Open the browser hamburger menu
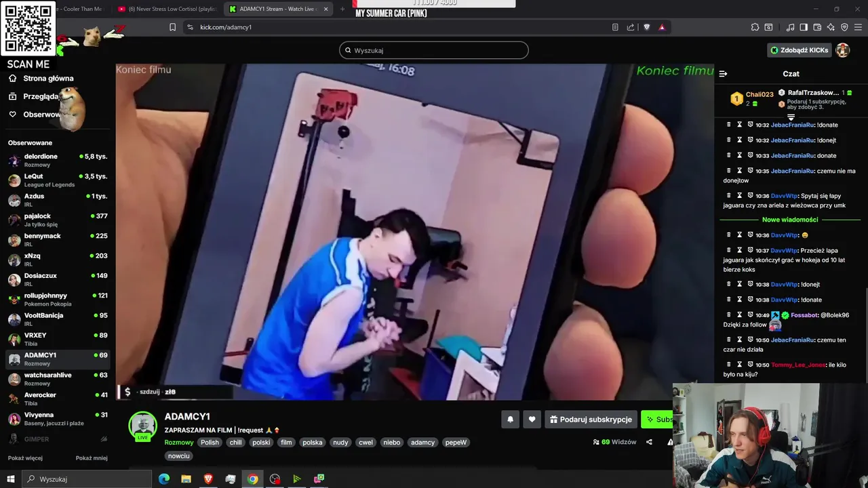The image size is (868, 488). click(858, 27)
